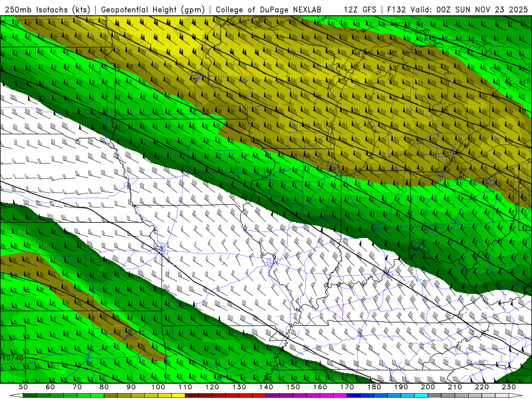The image size is (532, 399).
Task: Click the 190 value on the color scale
Action: pos(401,387)
